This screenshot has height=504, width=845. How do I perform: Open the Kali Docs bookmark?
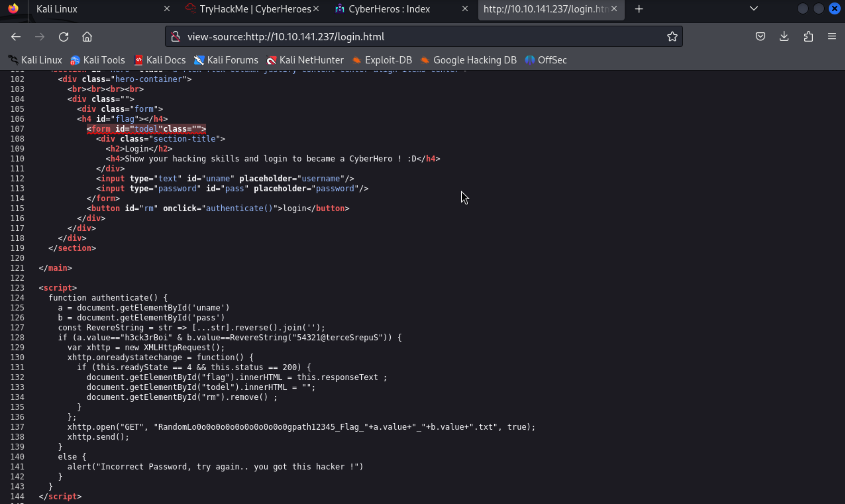coord(160,60)
